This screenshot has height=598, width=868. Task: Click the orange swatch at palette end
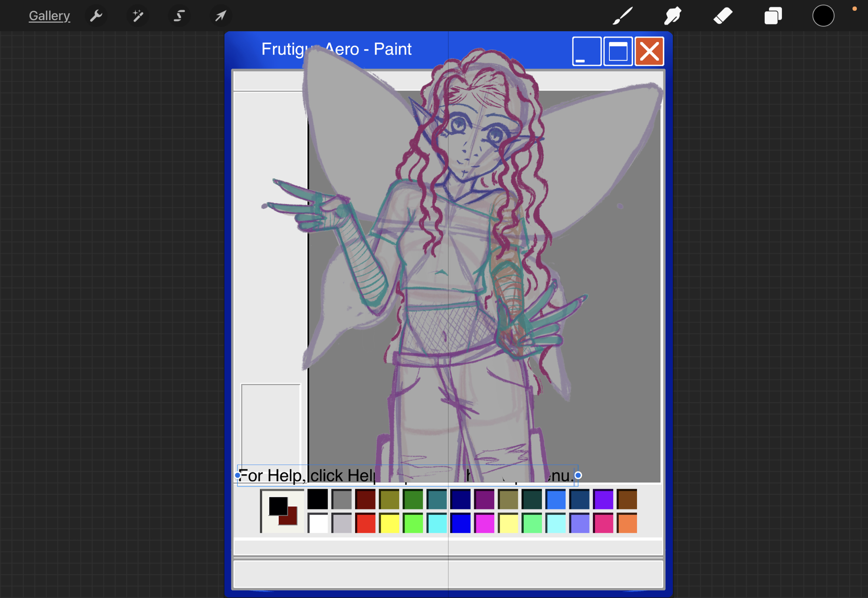point(627,523)
